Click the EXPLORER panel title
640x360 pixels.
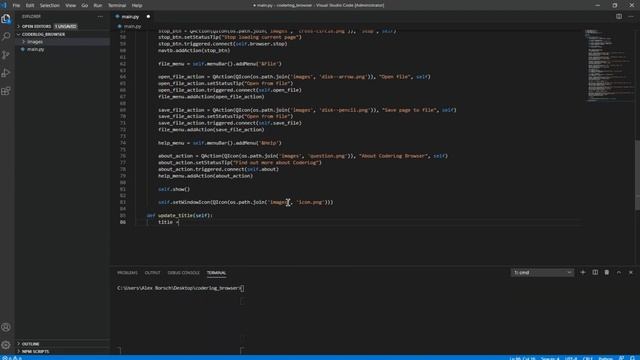point(31,16)
